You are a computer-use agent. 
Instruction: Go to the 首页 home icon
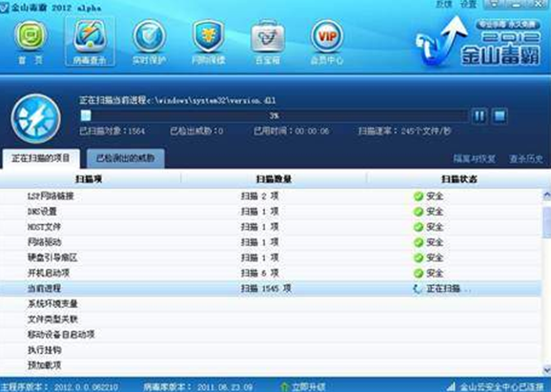pyautogui.click(x=31, y=35)
